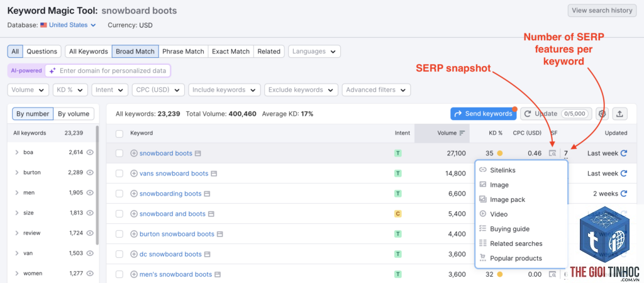Image resolution: width=644 pixels, height=283 pixels.
Task: Select the Phrase Match tab
Action: 183,52
